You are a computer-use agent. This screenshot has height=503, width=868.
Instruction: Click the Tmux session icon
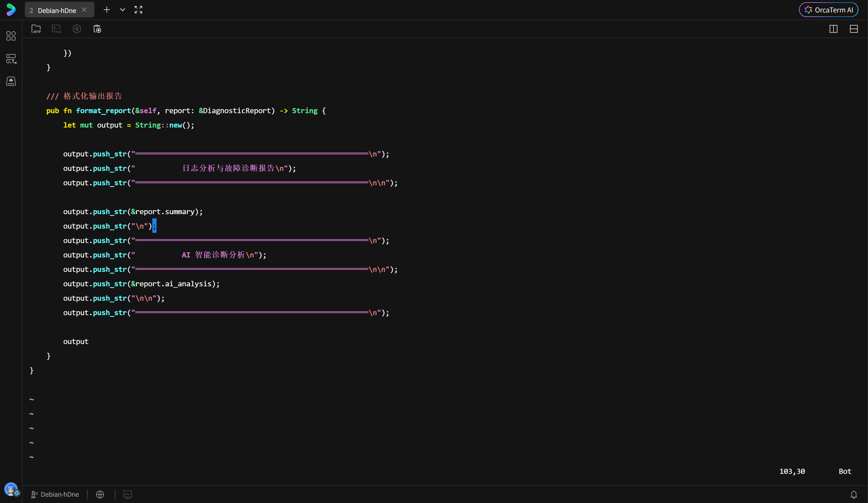pos(57,29)
